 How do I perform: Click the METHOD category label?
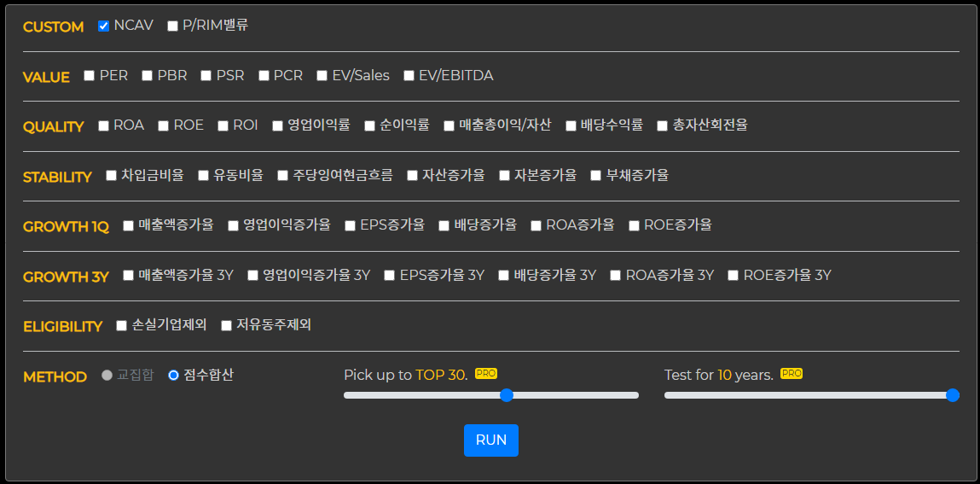click(55, 377)
